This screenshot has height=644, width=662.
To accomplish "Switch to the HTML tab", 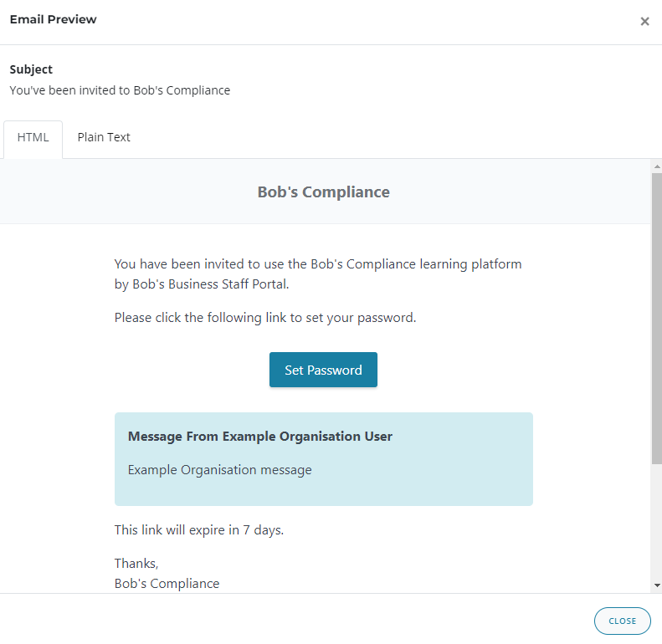I will 33,137.
